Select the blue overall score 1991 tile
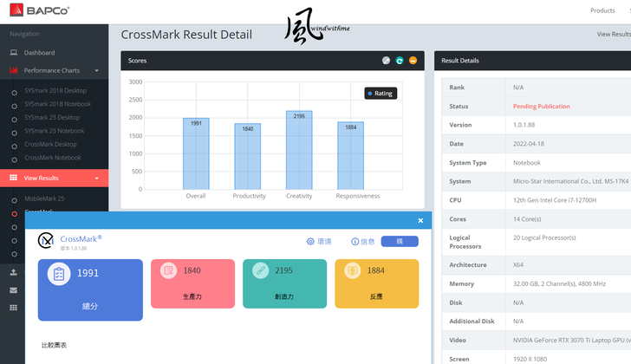This screenshot has height=364, width=631. tap(90, 289)
